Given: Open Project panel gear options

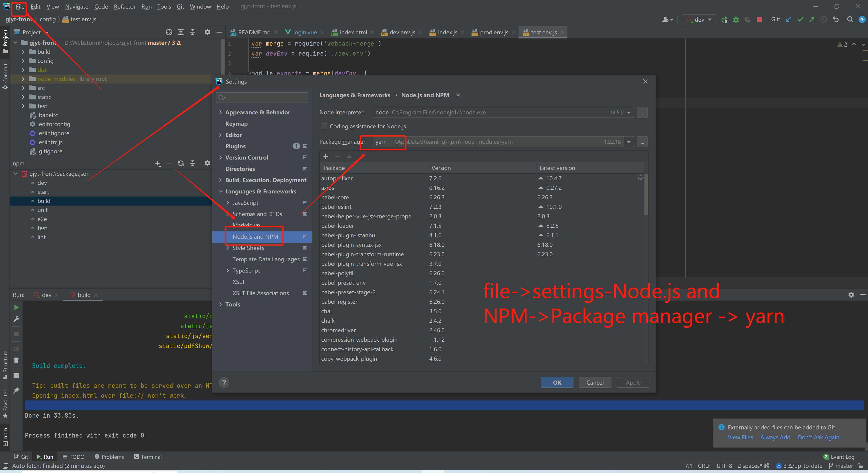Looking at the screenshot, I should pyautogui.click(x=207, y=32).
